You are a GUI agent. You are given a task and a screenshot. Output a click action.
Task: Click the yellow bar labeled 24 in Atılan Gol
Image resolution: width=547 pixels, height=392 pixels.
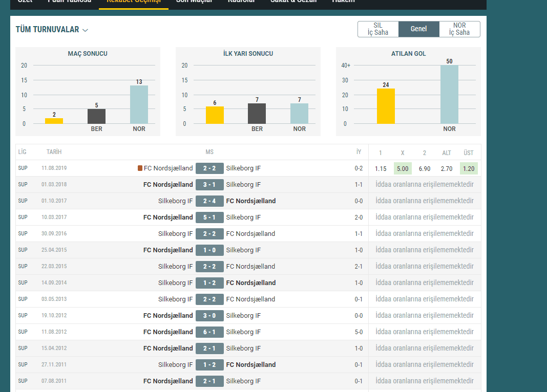[386, 106]
